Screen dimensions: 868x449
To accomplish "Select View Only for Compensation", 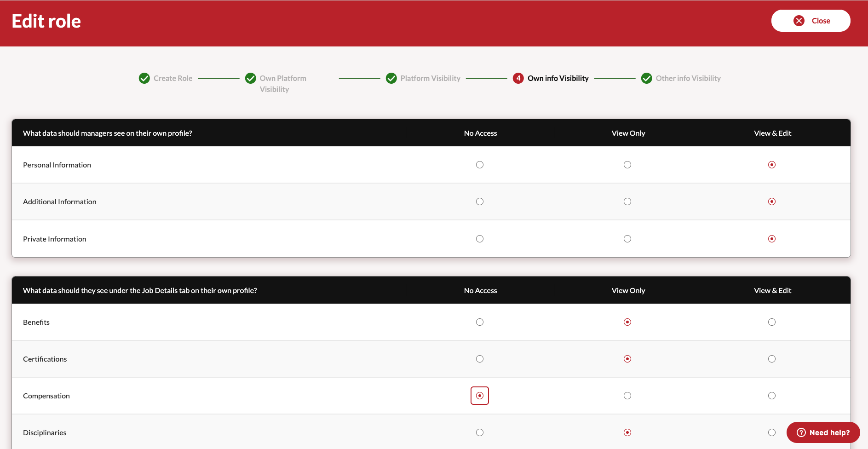I will tap(627, 396).
